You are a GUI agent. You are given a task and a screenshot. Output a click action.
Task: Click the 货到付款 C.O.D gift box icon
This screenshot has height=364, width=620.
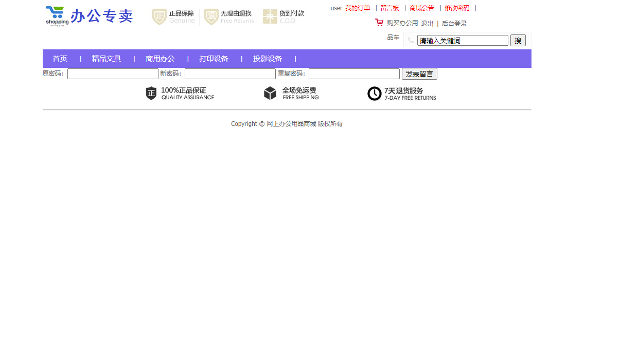tap(269, 16)
